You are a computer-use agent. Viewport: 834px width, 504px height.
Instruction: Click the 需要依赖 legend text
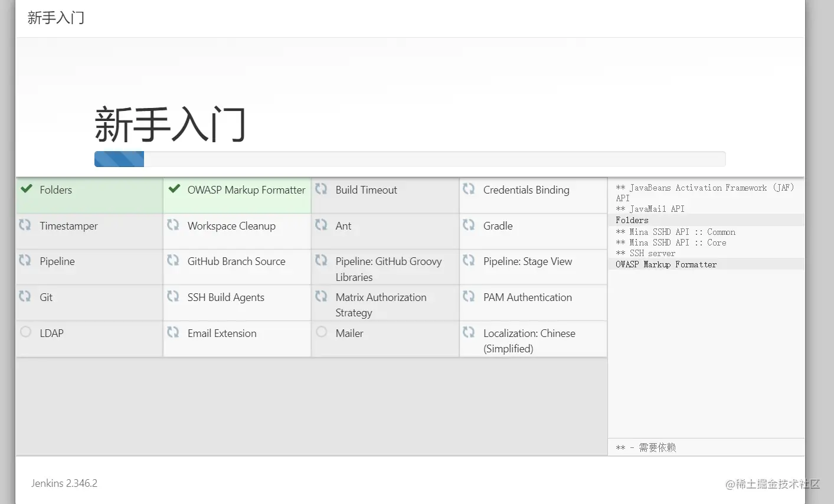(658, 447)
